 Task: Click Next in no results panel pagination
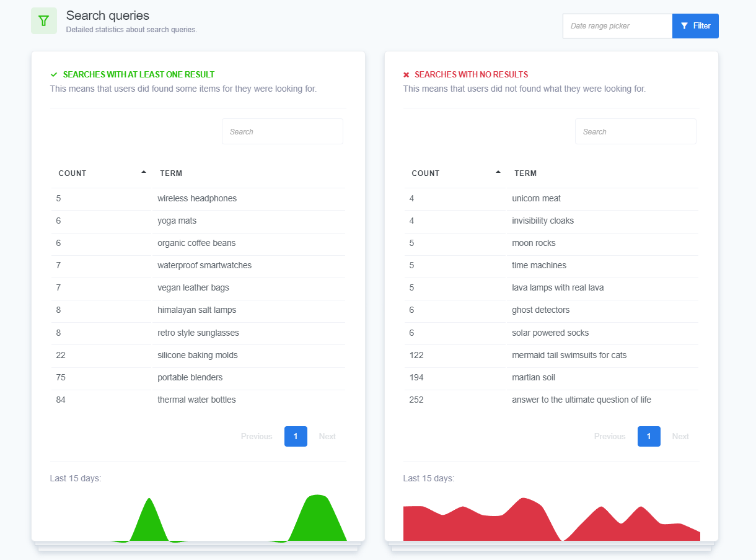(680, 437)
